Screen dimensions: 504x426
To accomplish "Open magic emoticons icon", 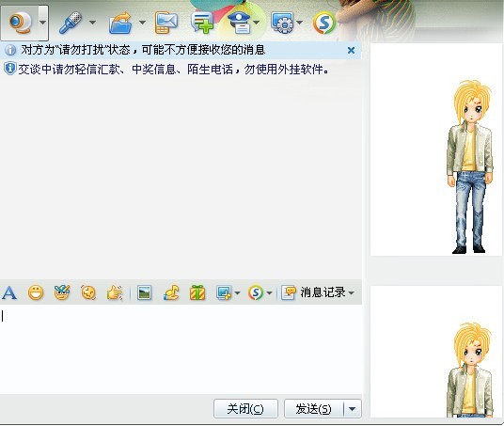I will point(62,292).
